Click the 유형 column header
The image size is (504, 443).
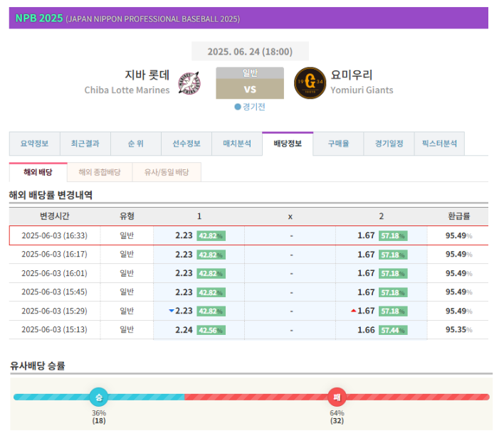point(127,216)
